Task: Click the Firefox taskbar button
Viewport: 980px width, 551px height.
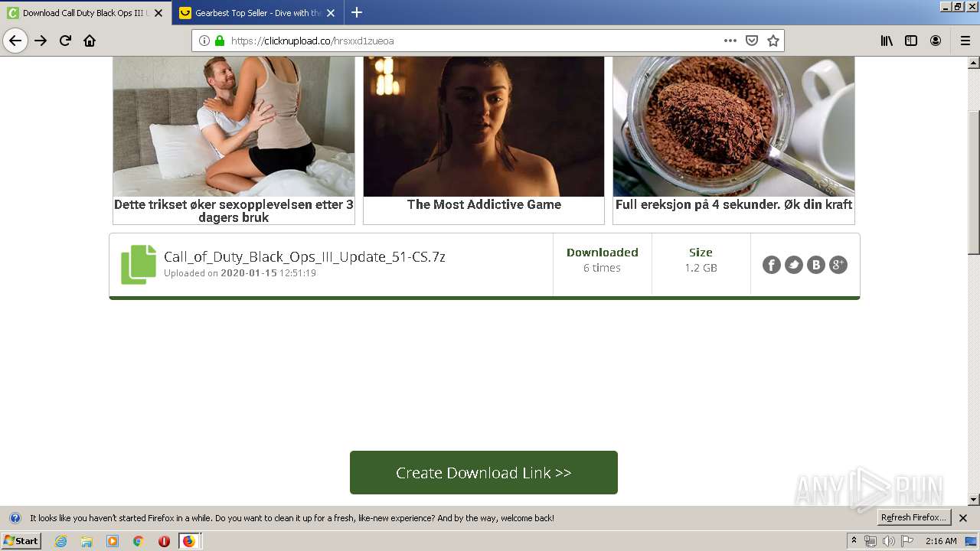Action: pyautogui.click(x=189, y=541)
